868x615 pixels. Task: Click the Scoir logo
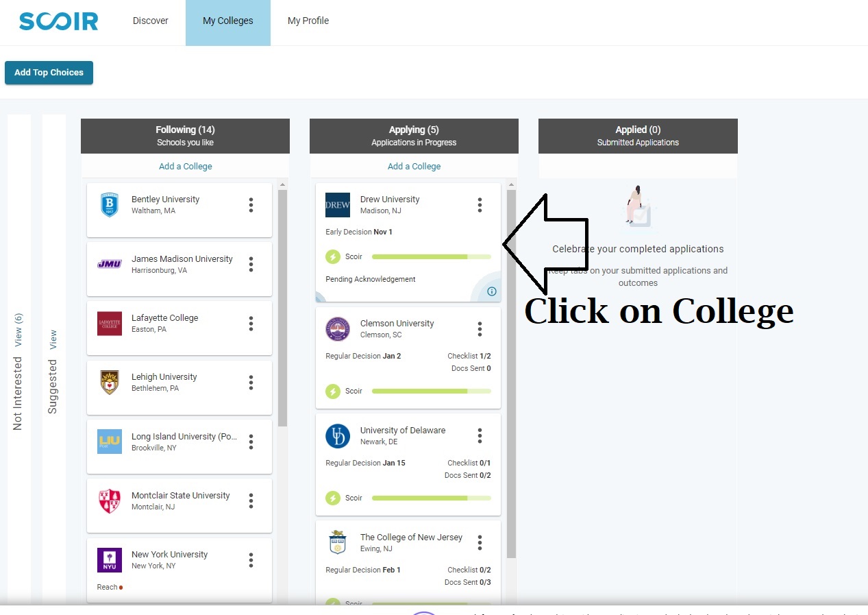(x=58, y=21)
